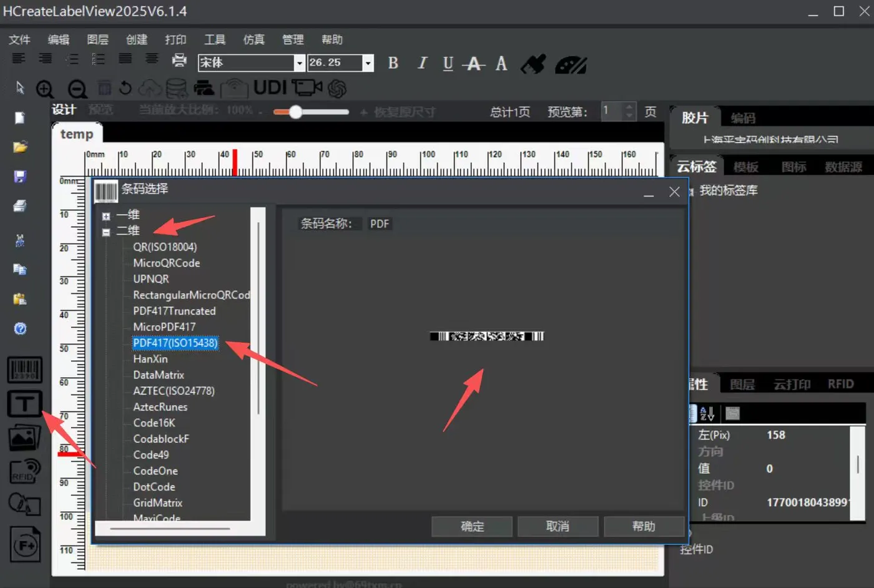Image resolution: width=874 pixels, height=588 pixels.
Task: Click the copy icon in the left sidebar
Action: point(20,269)
